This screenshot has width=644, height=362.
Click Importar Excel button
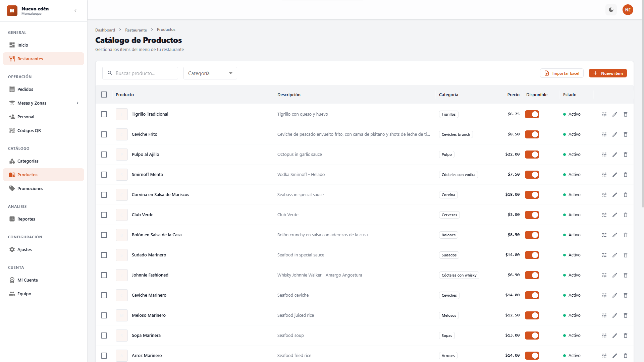tap(562, 73)
